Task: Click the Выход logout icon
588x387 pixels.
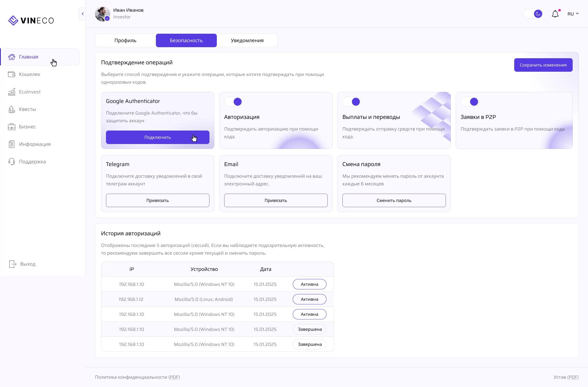Action: 13,264
